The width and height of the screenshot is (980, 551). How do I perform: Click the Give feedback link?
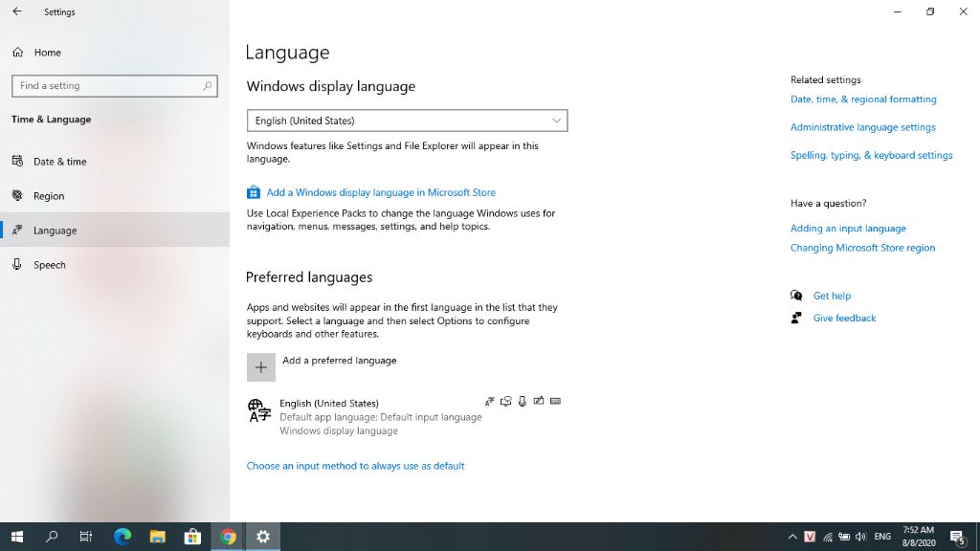844,318
